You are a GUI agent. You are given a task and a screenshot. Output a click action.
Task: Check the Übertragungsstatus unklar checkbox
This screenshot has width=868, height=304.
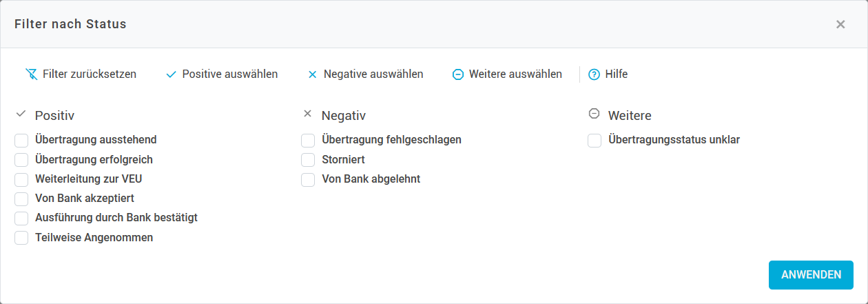pyautogui.click(x=595, y=141)
